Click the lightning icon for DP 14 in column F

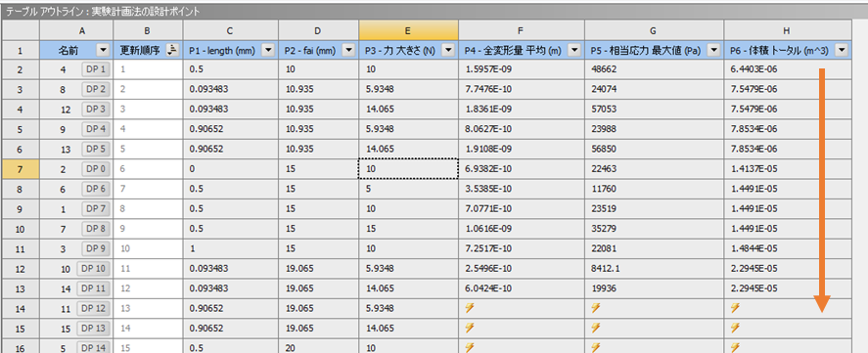[469, 347]
